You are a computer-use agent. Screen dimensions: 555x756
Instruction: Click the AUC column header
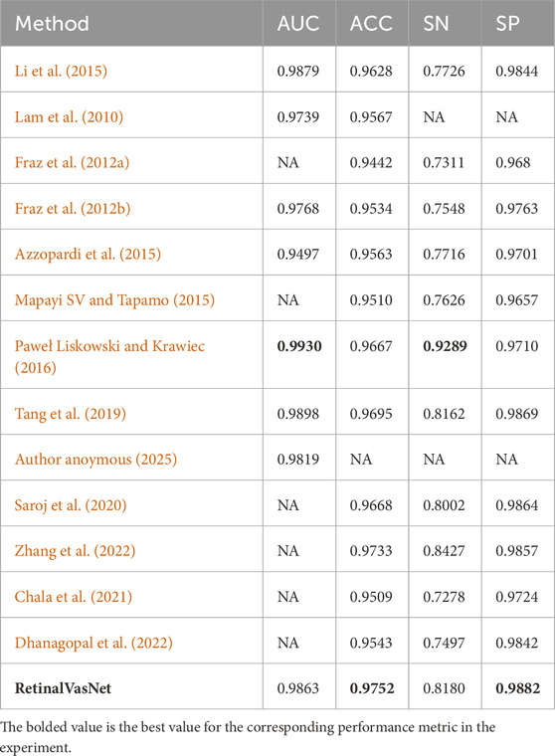(298, 23)
